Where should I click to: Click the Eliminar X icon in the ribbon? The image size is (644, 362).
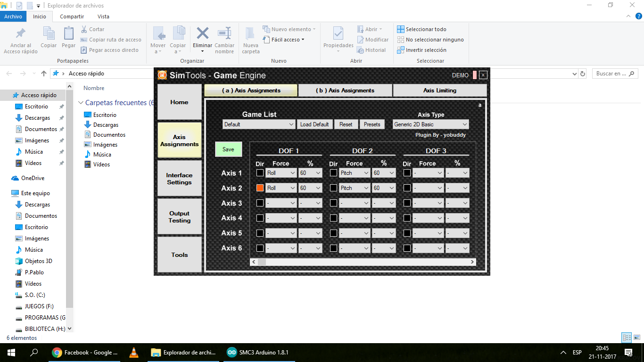pos(203,33)
